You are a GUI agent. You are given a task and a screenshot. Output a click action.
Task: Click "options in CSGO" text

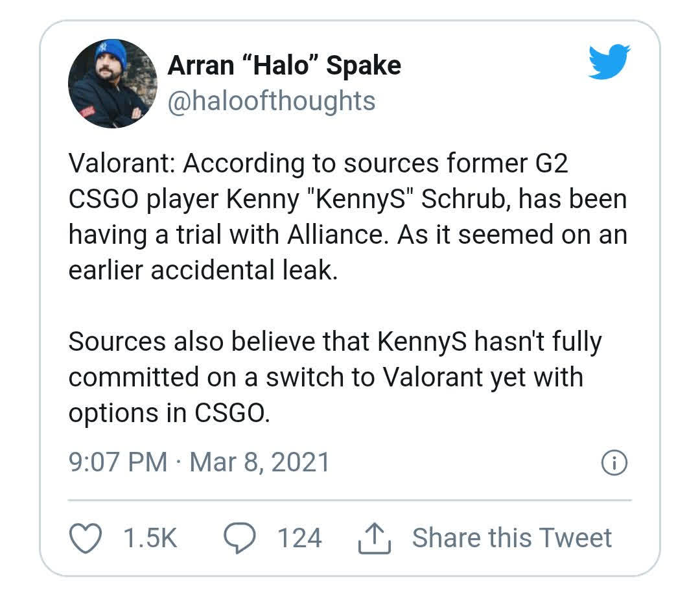click(x=169, y=413)
